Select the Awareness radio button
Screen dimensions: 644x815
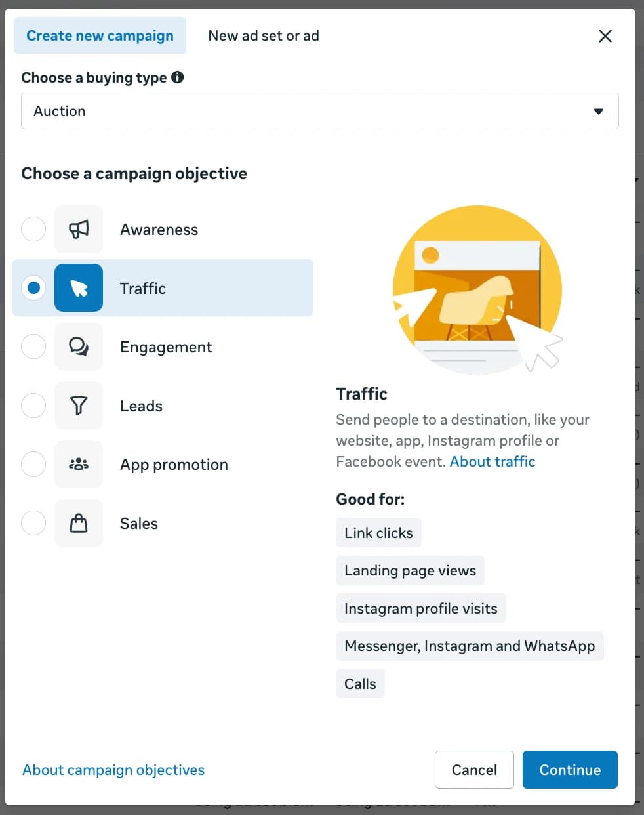coord(33,229)
